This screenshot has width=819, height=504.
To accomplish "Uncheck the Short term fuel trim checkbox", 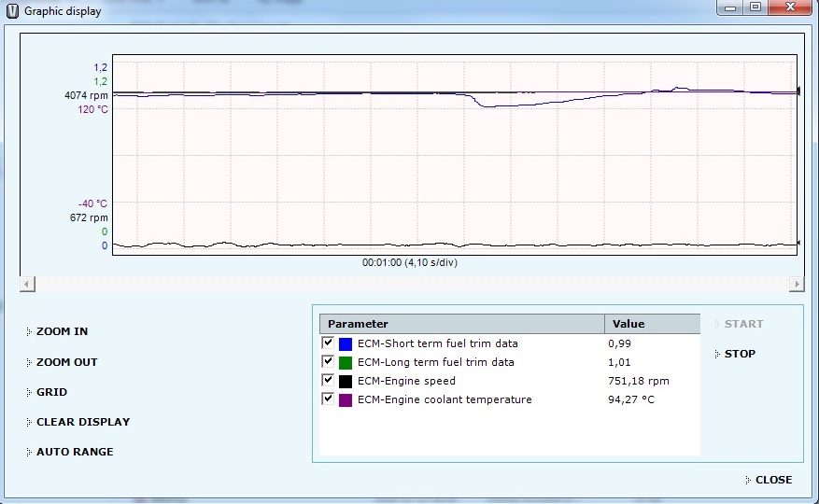I will click(x=328, y=343).
